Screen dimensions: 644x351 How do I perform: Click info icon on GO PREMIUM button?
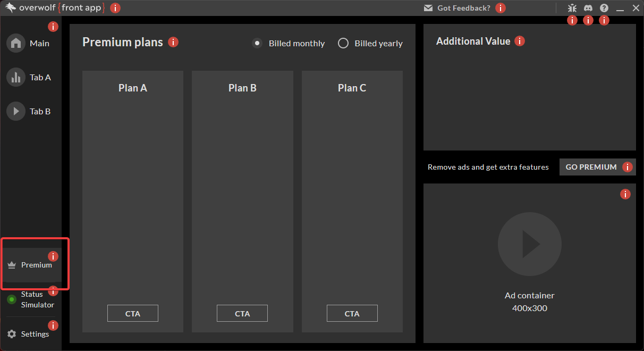pos(628,167)
